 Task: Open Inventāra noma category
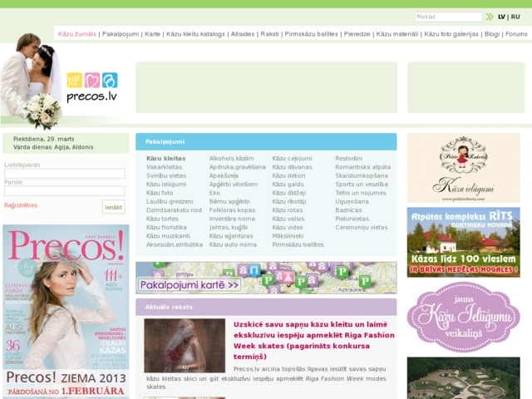[232, 219]
